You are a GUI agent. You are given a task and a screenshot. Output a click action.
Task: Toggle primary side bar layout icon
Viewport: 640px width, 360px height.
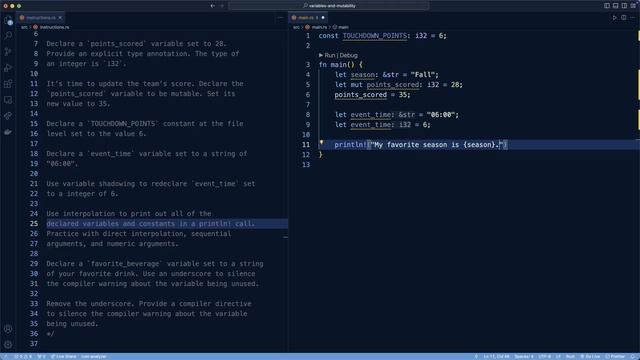[607, 6]
